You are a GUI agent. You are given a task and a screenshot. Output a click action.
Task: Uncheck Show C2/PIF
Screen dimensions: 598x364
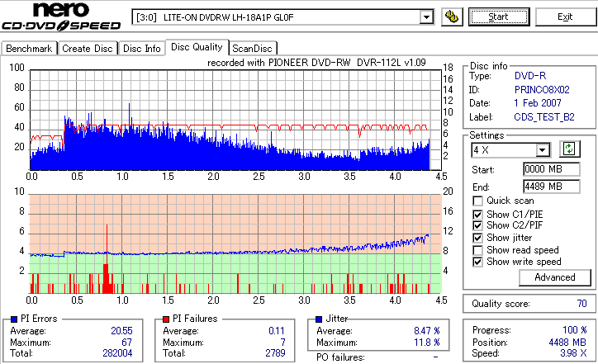[x=477, y=225]
